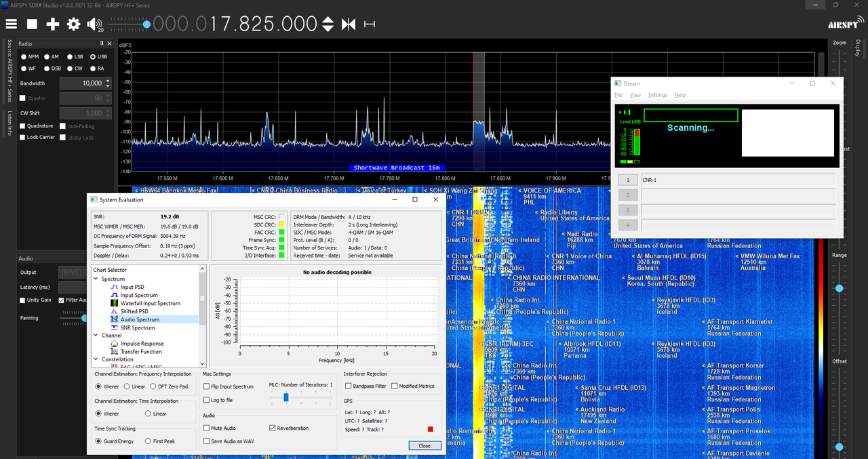Collapse the Constellation tree group
Image resolution: width=868 pixels, height=459 pixels.
pos(96,360)
